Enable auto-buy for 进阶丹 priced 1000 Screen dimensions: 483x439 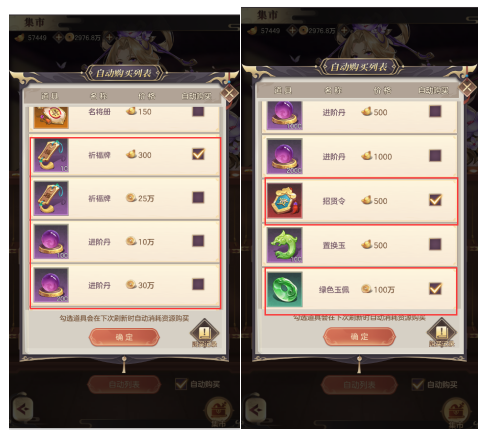pyautogui.click(x=435, y=155)
